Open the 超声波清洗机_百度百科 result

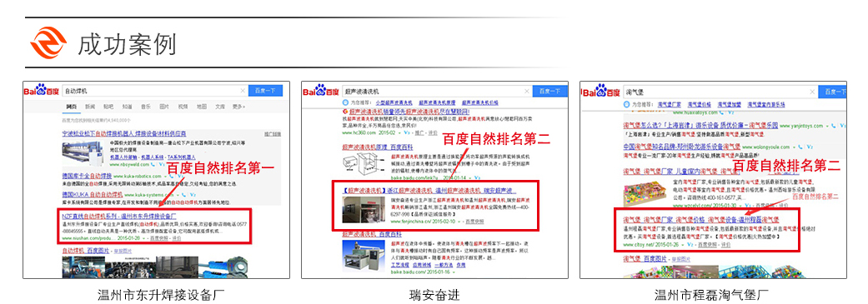point(371,234)
